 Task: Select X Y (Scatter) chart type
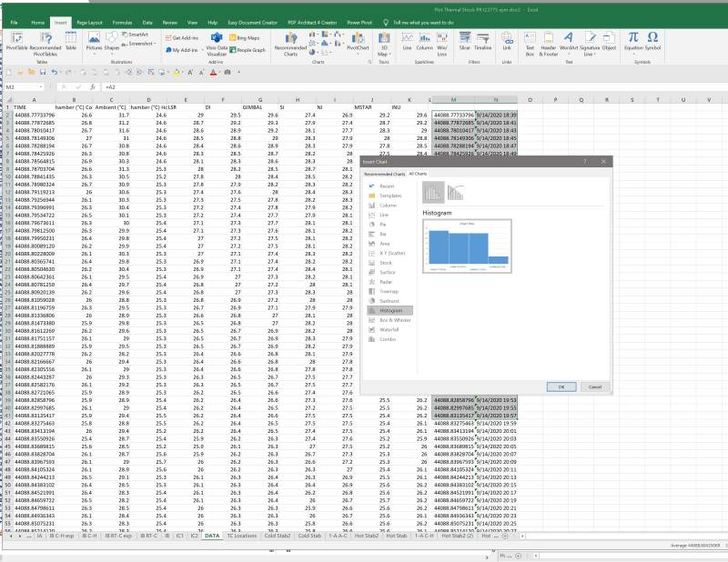coord(392,254)
